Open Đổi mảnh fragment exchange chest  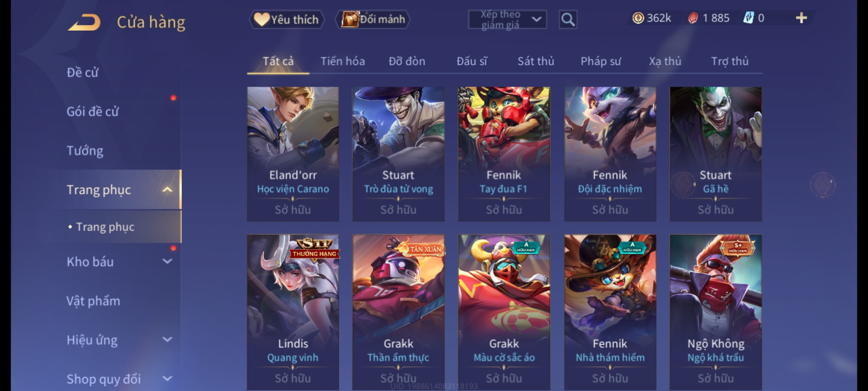373,20
